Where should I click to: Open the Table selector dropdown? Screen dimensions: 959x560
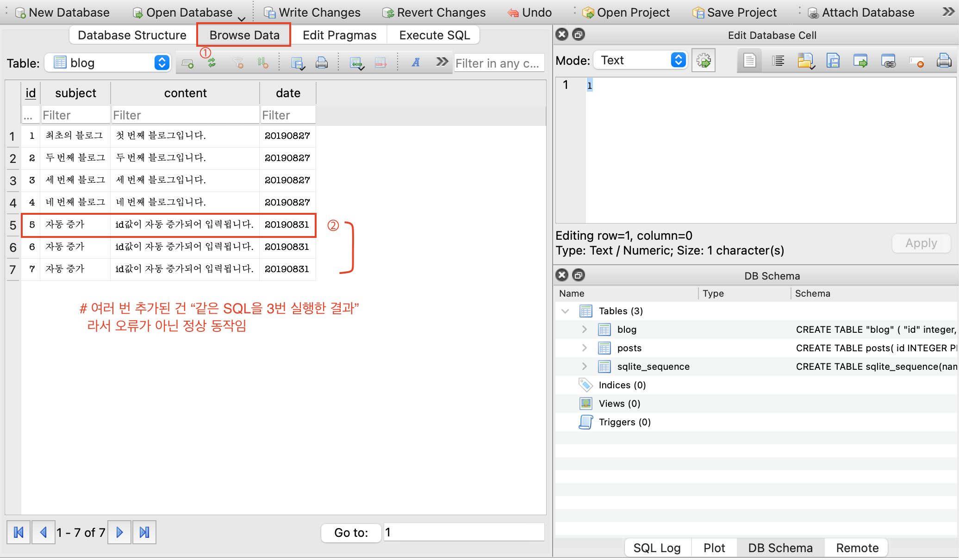pos(162,62)
